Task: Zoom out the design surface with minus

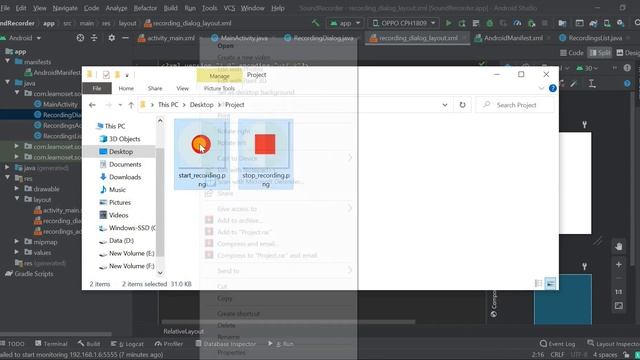Action: point(619,278)
